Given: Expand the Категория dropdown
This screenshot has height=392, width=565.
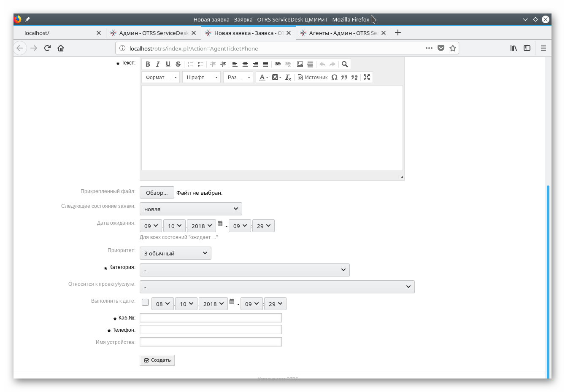Looking at the screenshot, I should click(x=245, y=270).
